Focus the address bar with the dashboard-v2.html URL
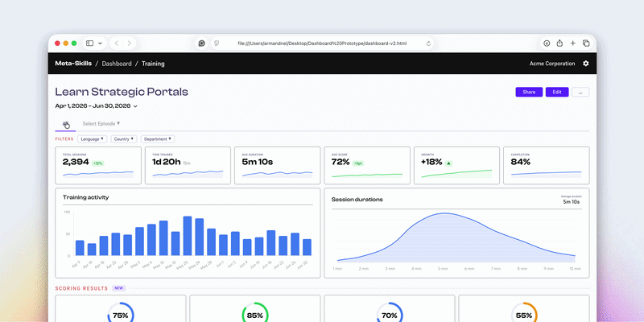644x322 pixels. point(322,43)
